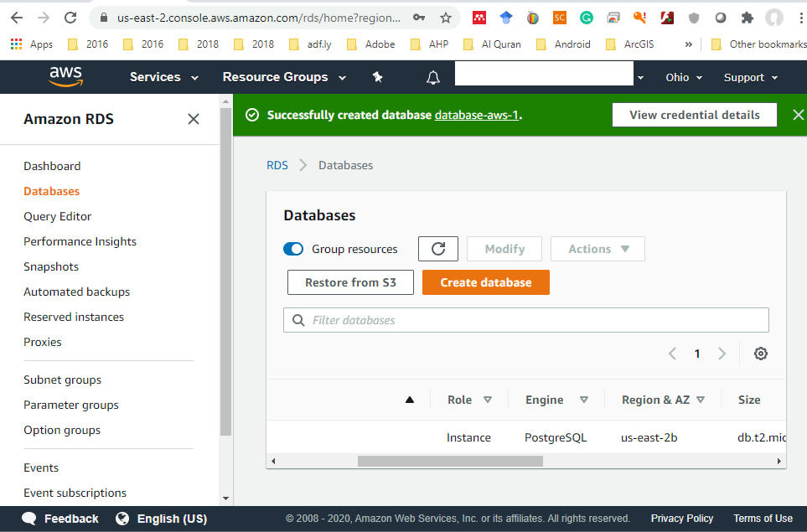This screenshot has height=532, width=807.
Task: Click the table horizontal scrollbar thumb
Action: (450, 461)
